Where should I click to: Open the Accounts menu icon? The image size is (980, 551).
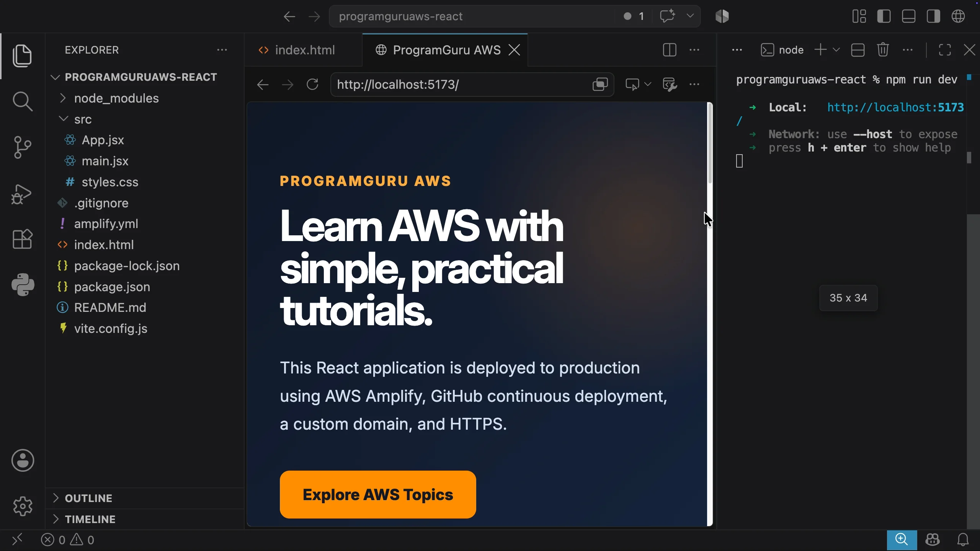click(23, 460)
